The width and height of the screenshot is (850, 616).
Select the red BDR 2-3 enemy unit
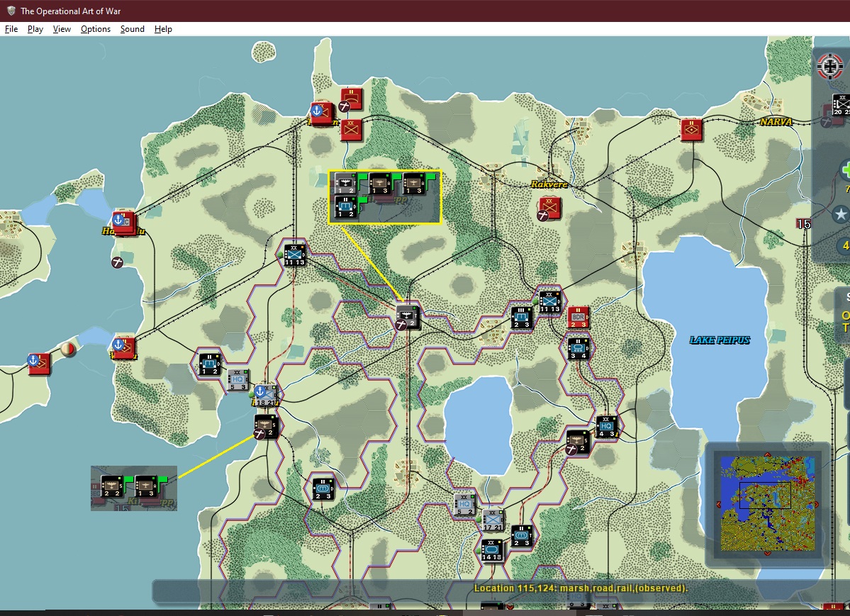tap(578, 318)
